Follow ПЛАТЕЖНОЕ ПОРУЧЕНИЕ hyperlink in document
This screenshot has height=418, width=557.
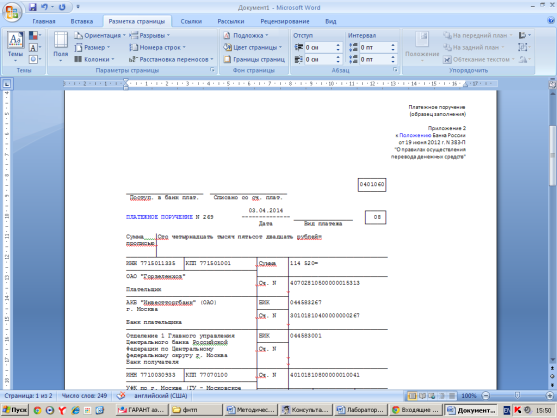159,217
